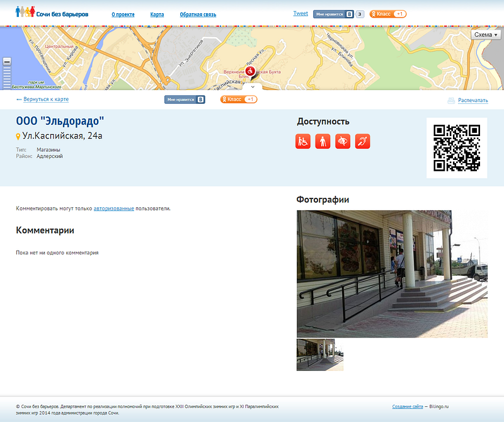The height and width of the screenshot is (422, 504).
Task: Click the visually impaired accessibility icon
Action: [343, 142]
